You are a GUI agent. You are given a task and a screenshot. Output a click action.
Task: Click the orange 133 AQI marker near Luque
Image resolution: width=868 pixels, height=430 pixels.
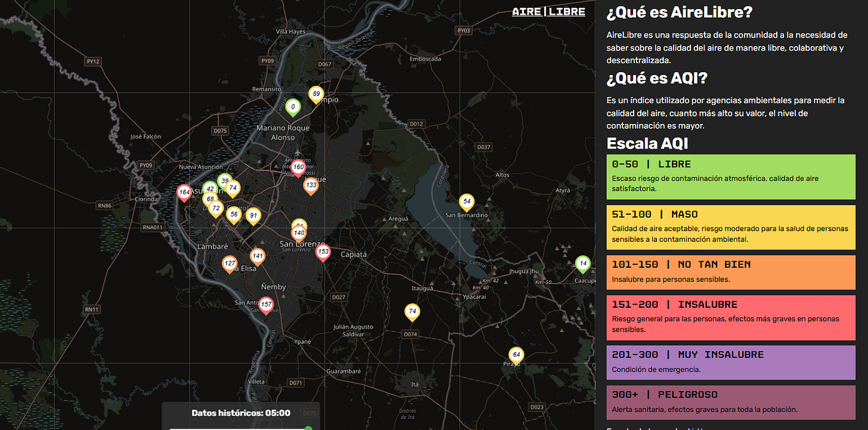[x=311, y=186]
